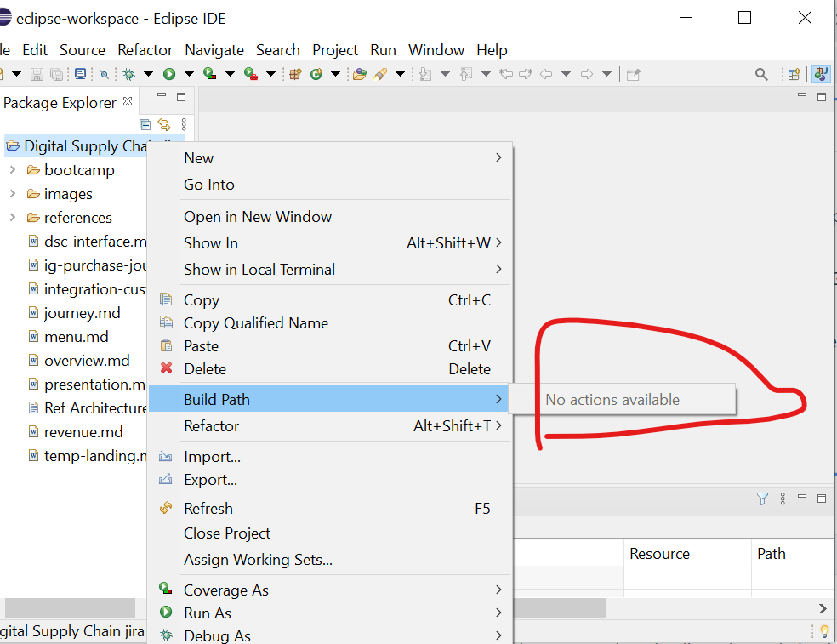Choose Import... from context menu

[x=330, y=457]
